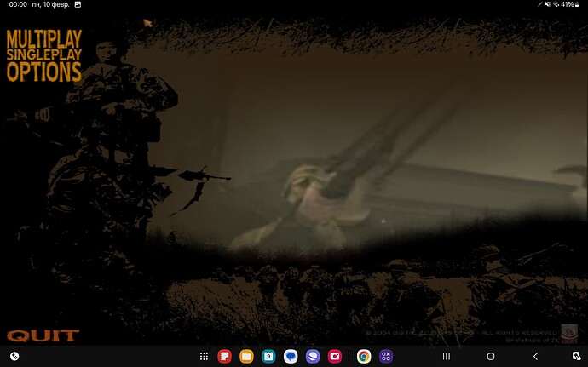Launch the red app icon in the taskbar
The height and width of the screenshot is (367, 588).
click(x=225, y=356)
